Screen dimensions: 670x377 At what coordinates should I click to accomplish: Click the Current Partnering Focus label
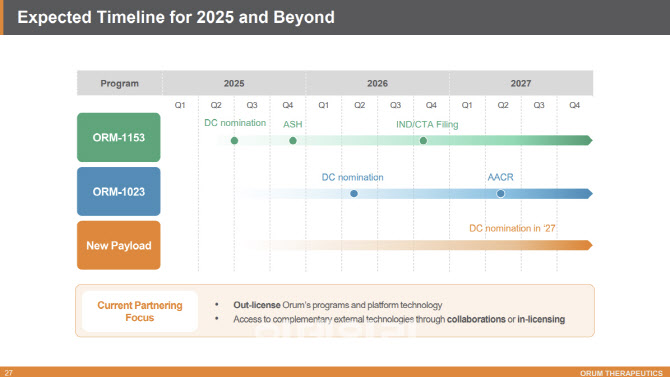pyautogui.click(x=140, y=311)
